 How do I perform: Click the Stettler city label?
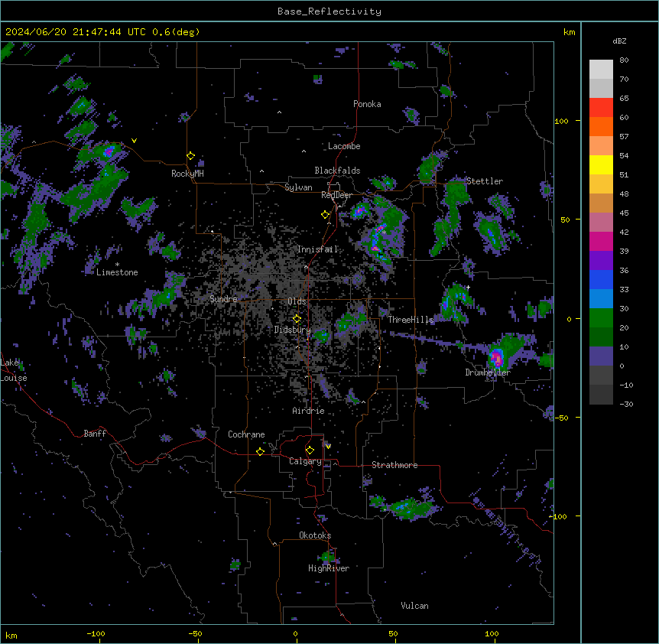click(485, 181)
